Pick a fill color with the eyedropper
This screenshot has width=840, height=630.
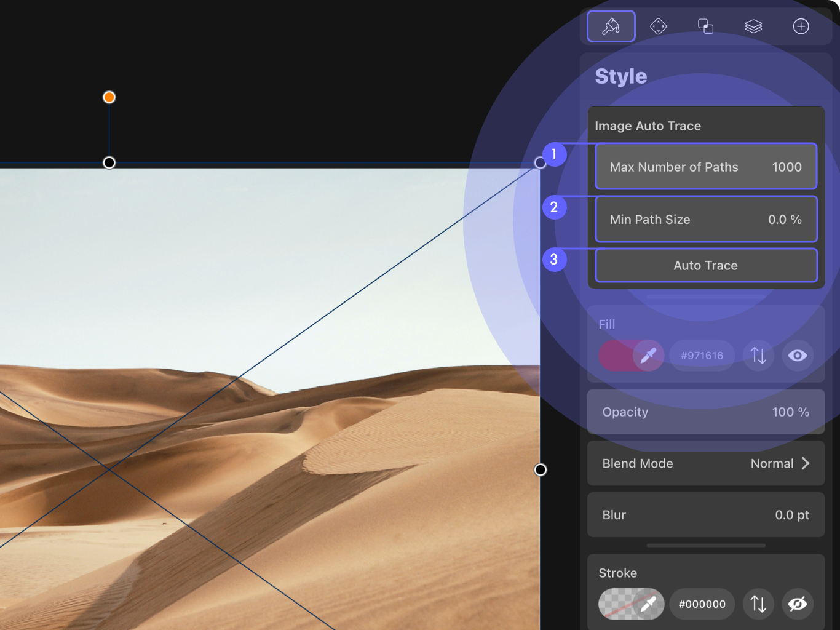(x=648, y=355)
